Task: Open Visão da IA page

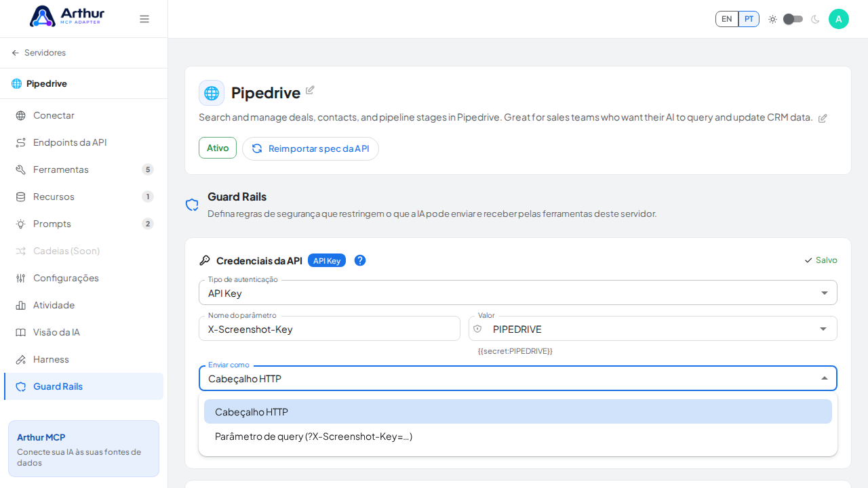Action: 84,332
